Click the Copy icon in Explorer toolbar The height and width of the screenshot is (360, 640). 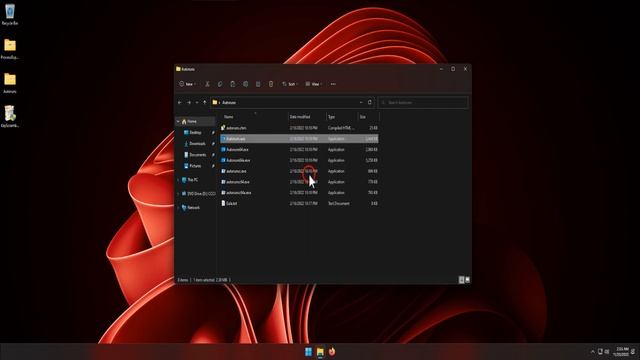point(220,84)
